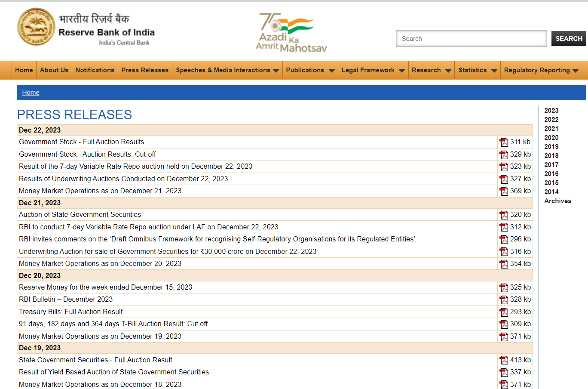588x389 pixels.
Task: Select the 2019 archive year link
Action: [x=551, y=147]
